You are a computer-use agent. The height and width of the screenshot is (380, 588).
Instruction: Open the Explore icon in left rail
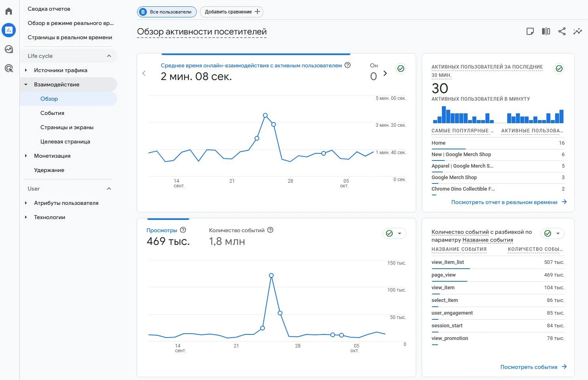9,49
